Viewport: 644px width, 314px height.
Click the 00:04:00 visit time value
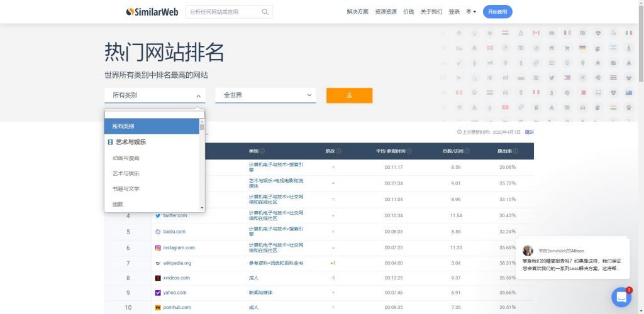(394, 263)
